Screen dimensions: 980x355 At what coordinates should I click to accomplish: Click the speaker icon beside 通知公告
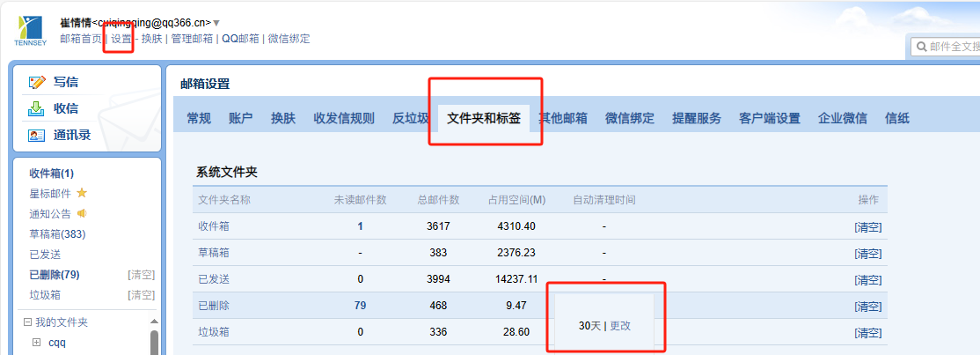pyautogui.click(x=82, y=213)
